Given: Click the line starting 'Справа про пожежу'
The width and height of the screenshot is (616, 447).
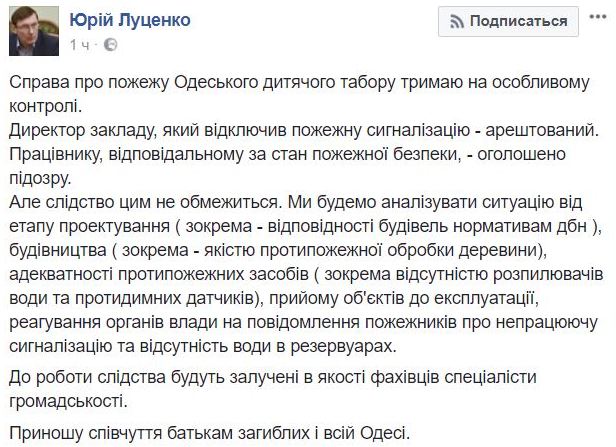Looking at the screenshot, I should pos(299,83).
